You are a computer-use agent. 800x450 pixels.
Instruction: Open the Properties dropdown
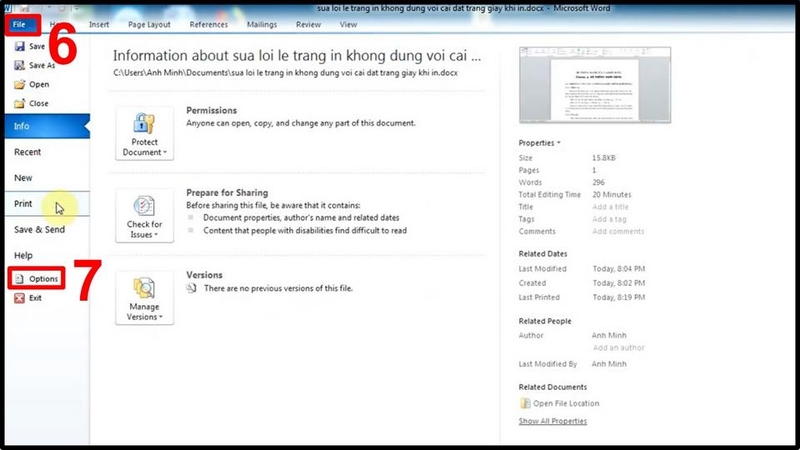pos(539,143)
